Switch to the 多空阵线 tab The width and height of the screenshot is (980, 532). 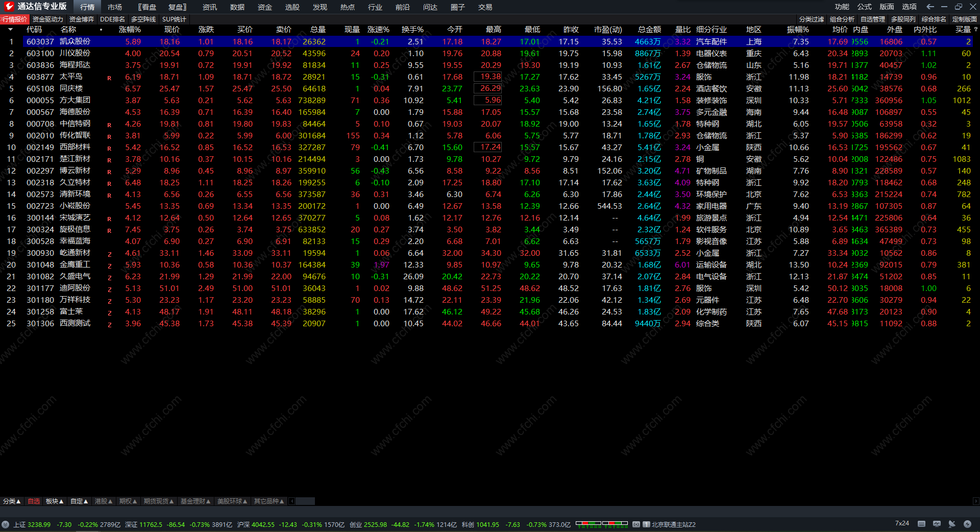[143, 19]
